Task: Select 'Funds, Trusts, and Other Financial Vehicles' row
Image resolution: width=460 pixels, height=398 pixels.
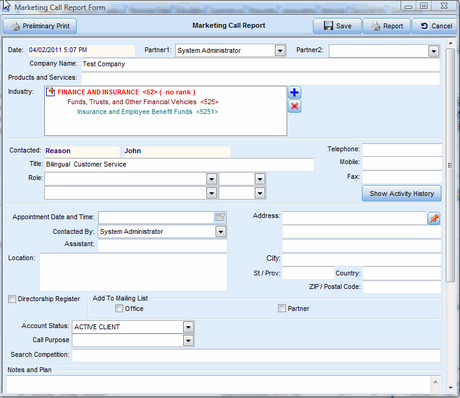Action: pos(143,102)
